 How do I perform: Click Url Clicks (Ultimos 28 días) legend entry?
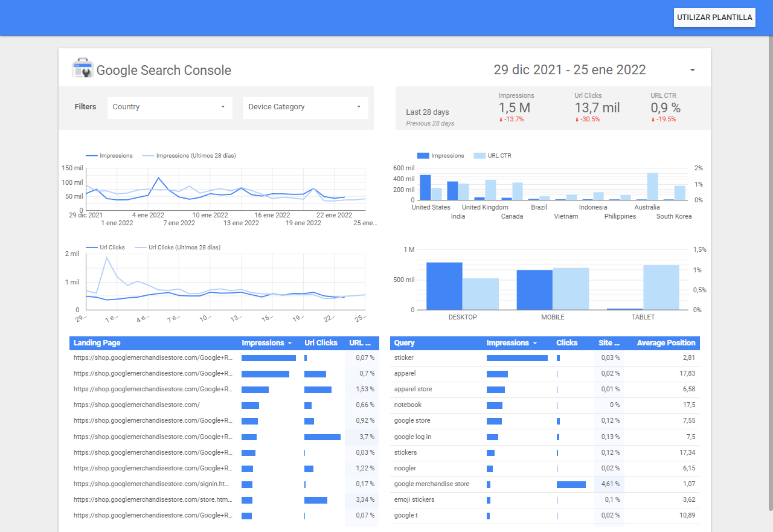coord(177,248)
